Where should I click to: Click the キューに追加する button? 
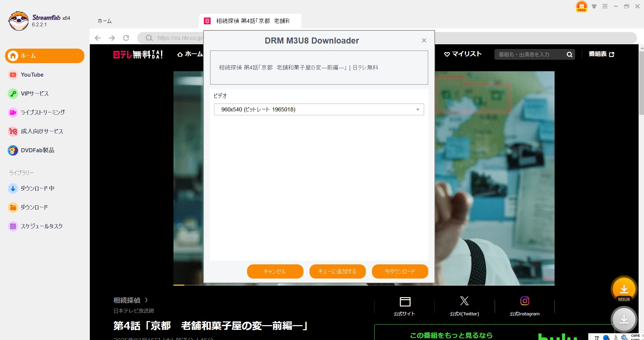pos(338,271)
